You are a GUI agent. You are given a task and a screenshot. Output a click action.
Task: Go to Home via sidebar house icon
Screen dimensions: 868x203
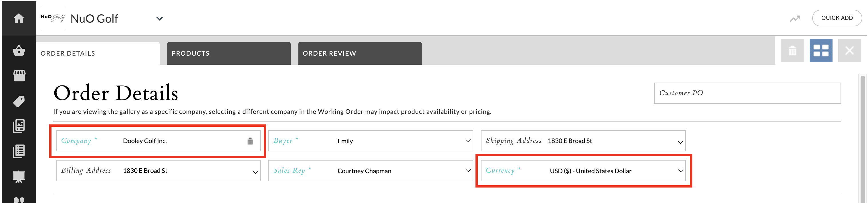pyautogui.click(x=19, y=18)
